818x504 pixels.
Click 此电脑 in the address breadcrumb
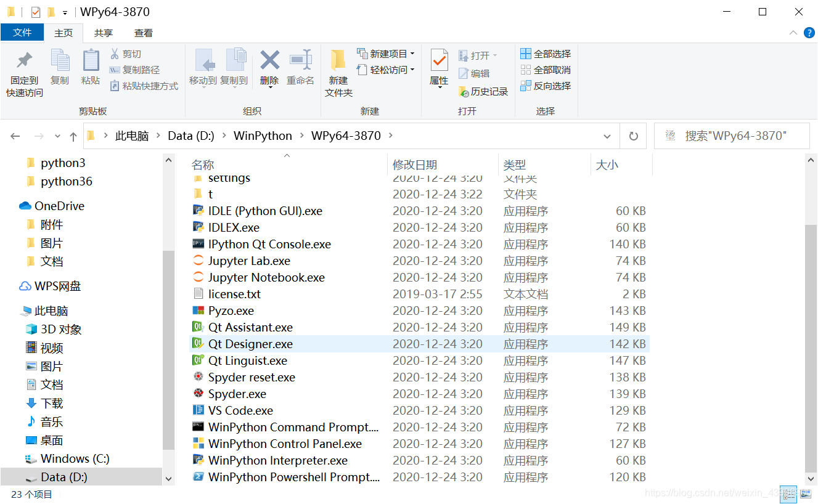point(132,136)
